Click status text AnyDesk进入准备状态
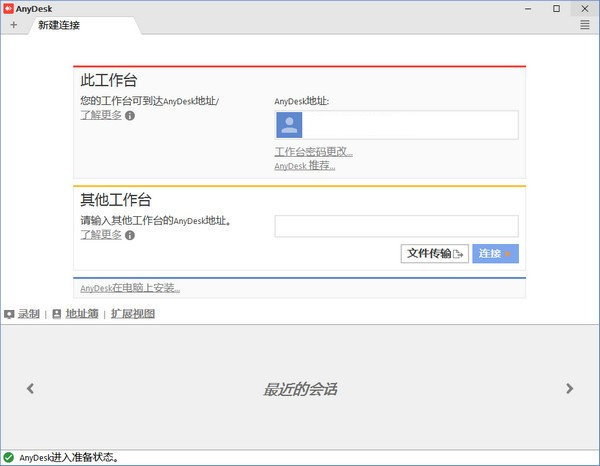600x466 pixels. (69, 458)
